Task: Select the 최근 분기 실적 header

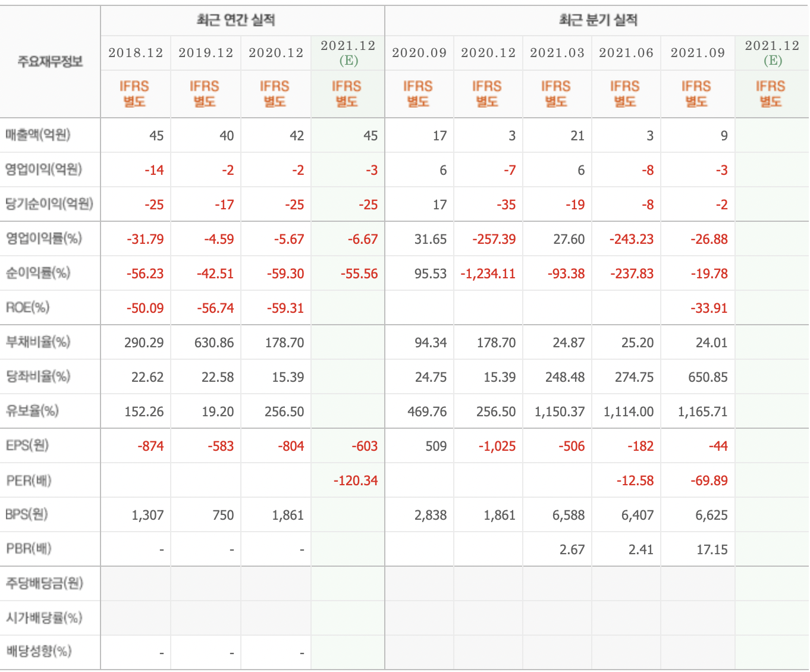Action: (x=598, y=20)
